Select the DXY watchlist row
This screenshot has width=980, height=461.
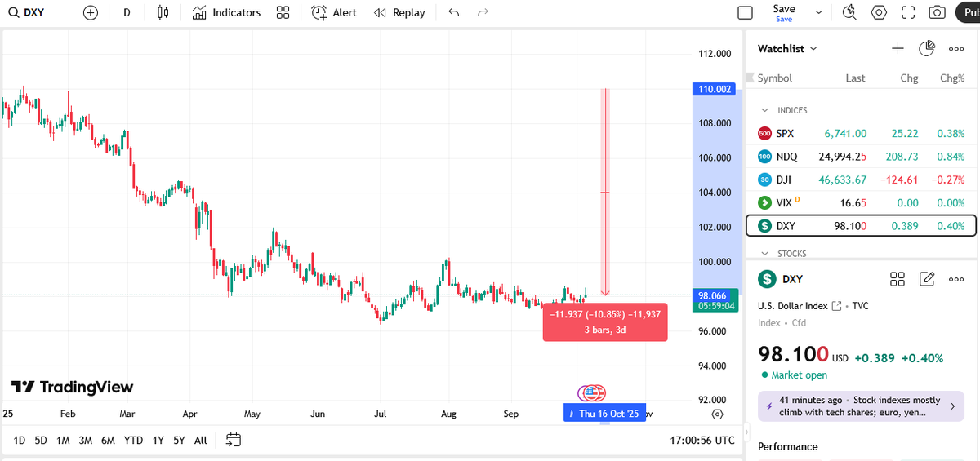pos(862,226)
